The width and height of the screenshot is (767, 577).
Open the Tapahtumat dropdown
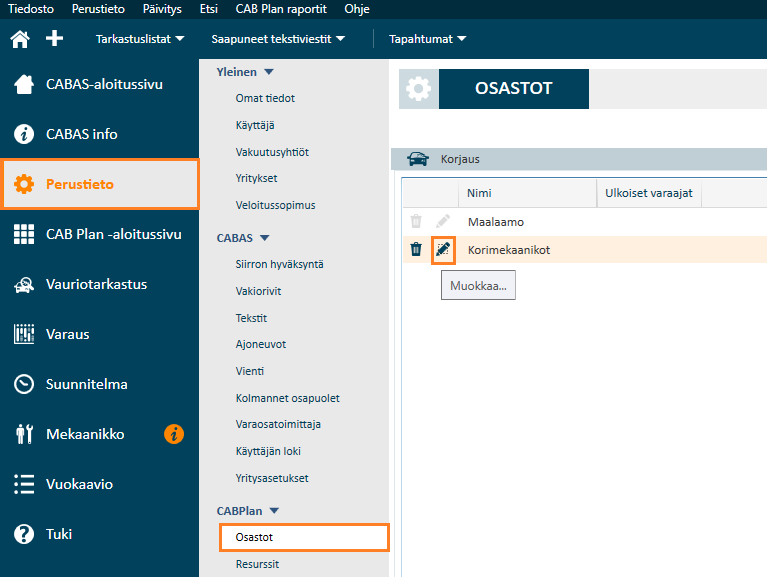[427, 39]
